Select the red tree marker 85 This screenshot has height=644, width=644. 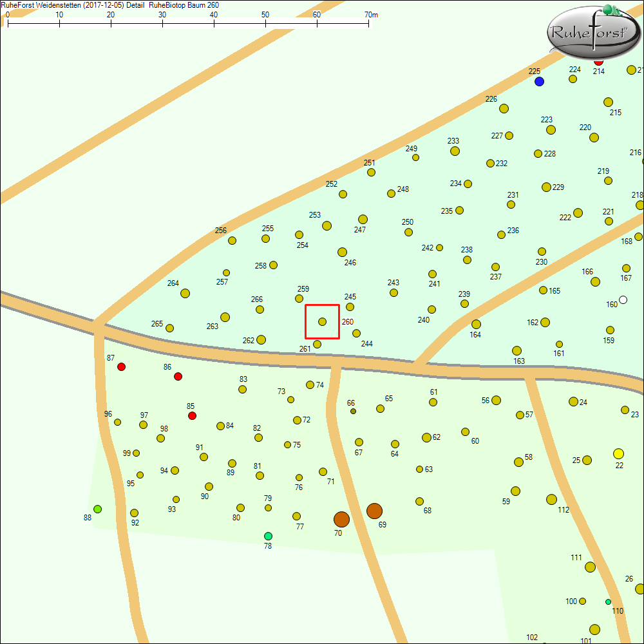[192, 415]
